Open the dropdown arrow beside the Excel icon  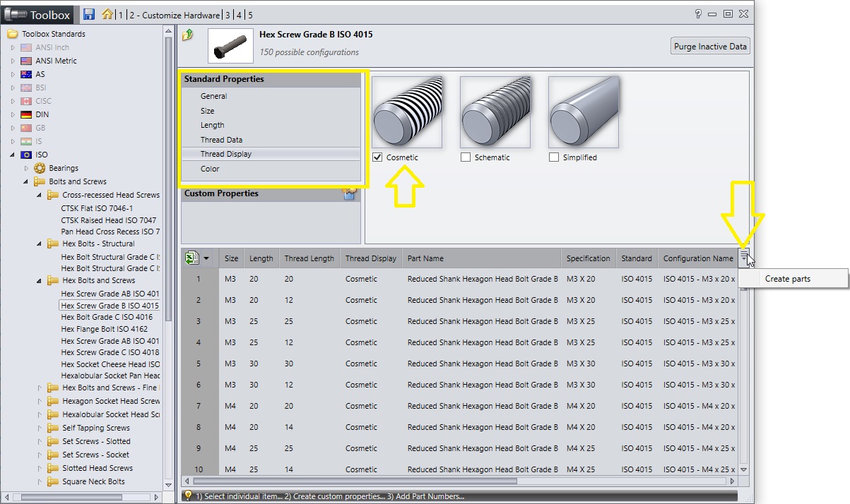click(x=206, y=258)
